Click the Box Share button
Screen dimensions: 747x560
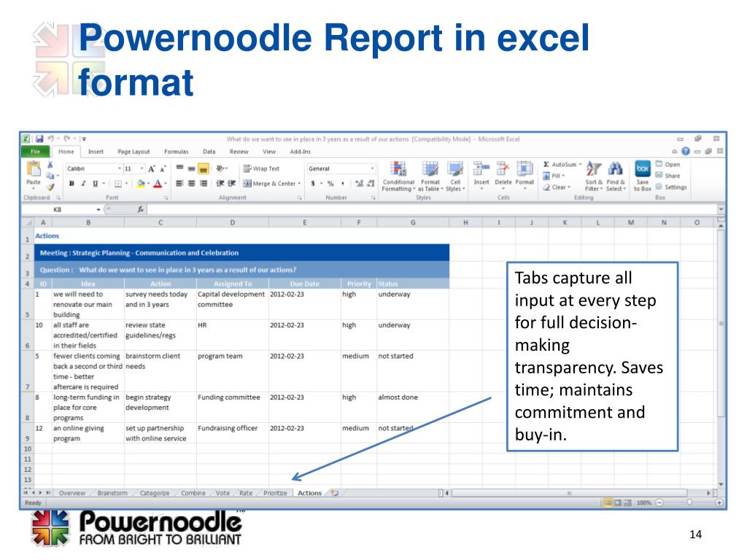click(x=668, y=176)
